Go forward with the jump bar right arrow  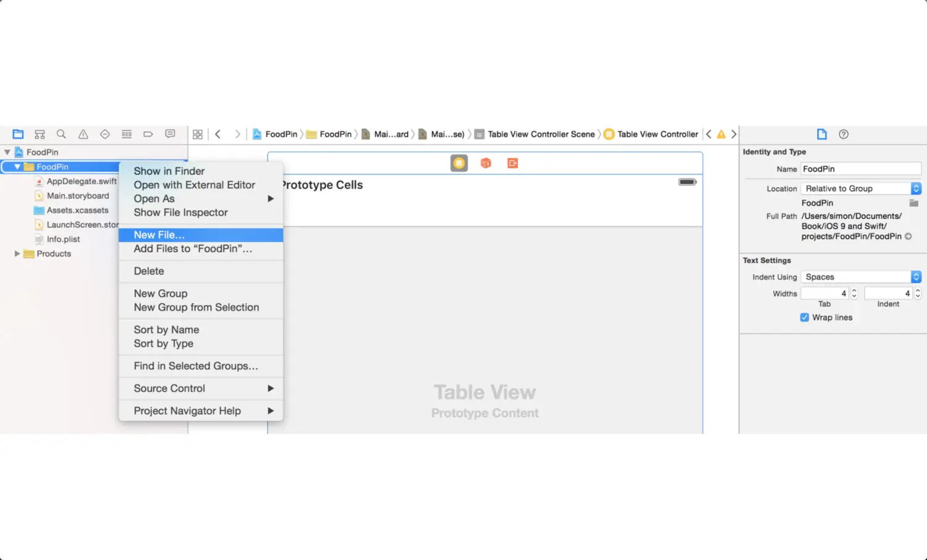[237, 134]
